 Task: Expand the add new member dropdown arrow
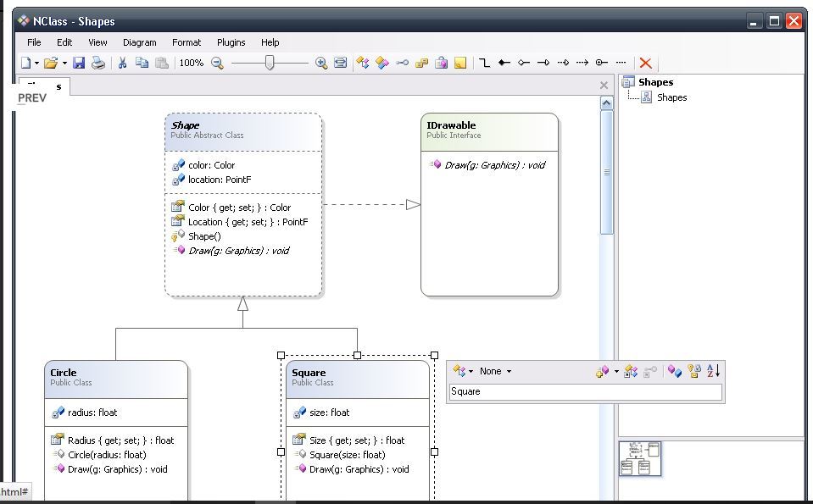(616, 371)
